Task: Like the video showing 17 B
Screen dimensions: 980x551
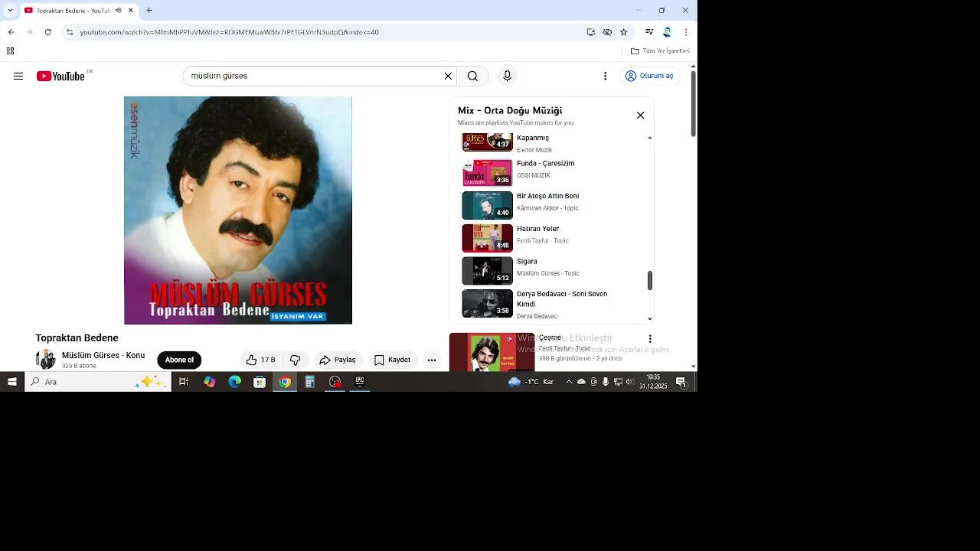Action: click(x=260, y=360)
